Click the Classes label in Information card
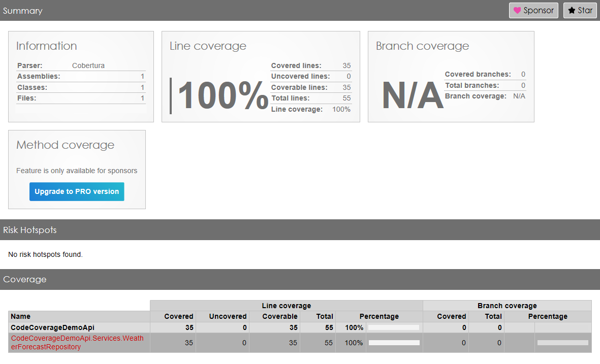 pyautogui.click(x=32, y=87)
